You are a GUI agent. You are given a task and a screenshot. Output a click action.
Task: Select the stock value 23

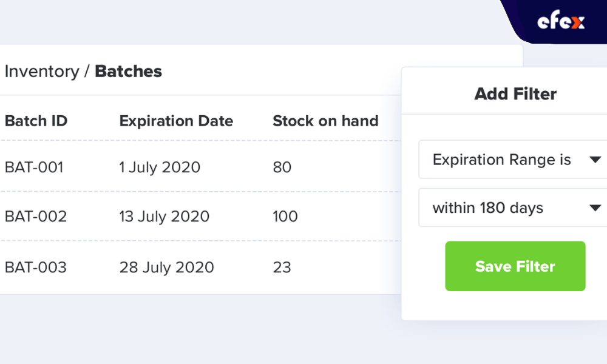pyautogui.click(x=282, y=268)
